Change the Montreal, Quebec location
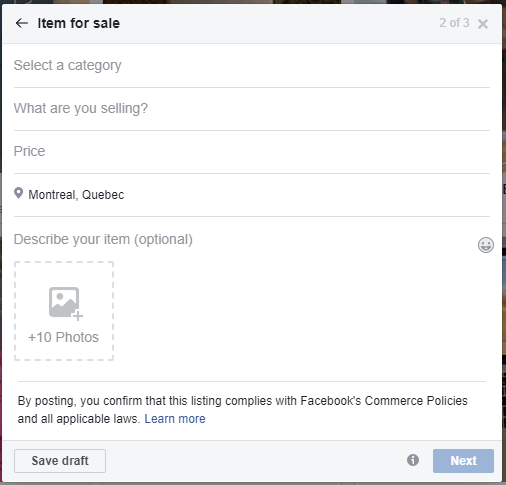The width and height of the screenshot is (506, 485). pyautogui.click(x=76, y=195)
